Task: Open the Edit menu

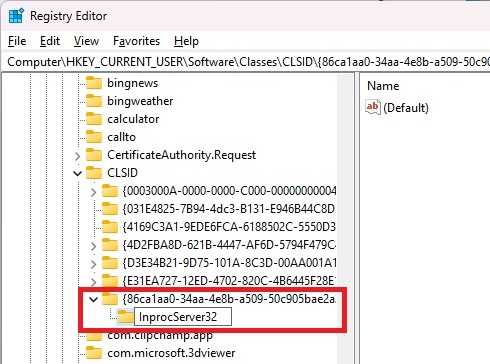Action: point(50,41)
